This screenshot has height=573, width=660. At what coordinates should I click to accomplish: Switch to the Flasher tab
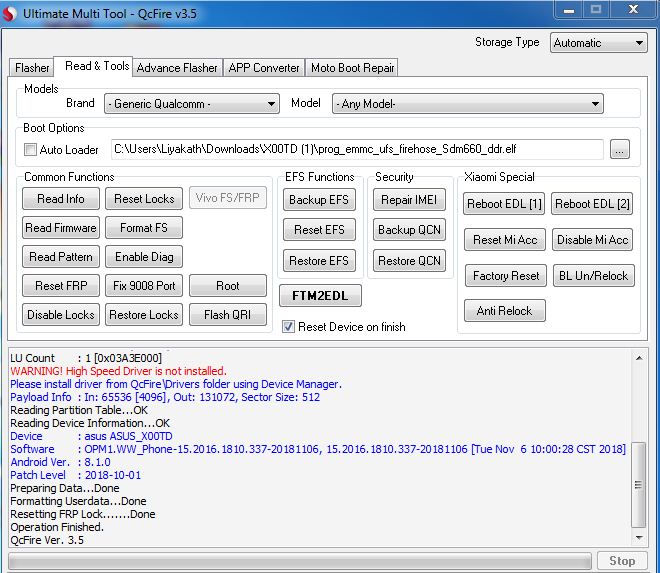pyautogui.click(x=32, y=67)
